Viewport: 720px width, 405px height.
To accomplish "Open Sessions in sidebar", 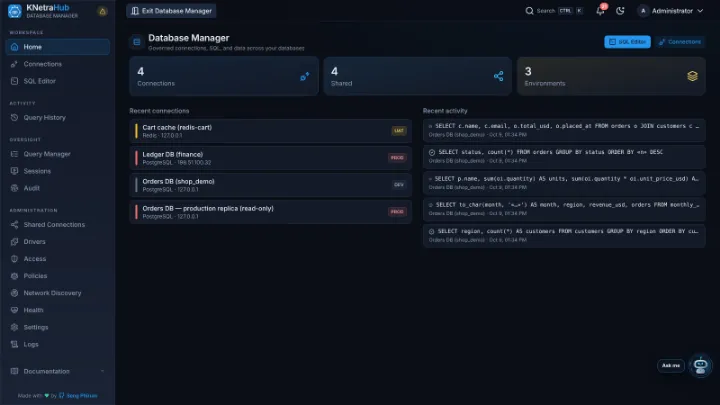I will [x=58, y=171].
